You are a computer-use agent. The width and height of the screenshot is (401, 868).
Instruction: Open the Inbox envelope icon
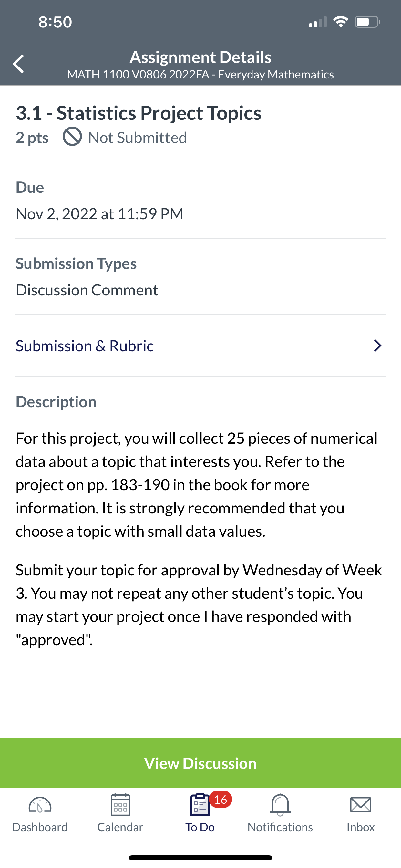coord(361,805)
